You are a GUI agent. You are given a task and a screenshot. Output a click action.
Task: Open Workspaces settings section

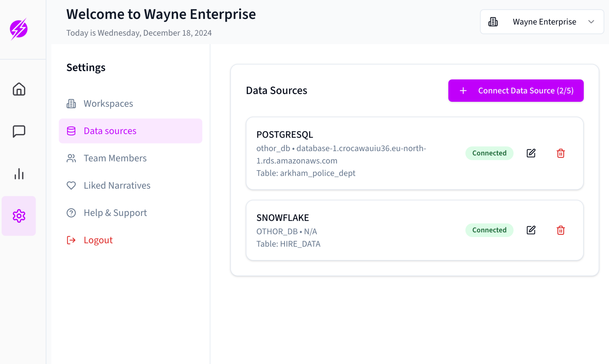(108, 103)
